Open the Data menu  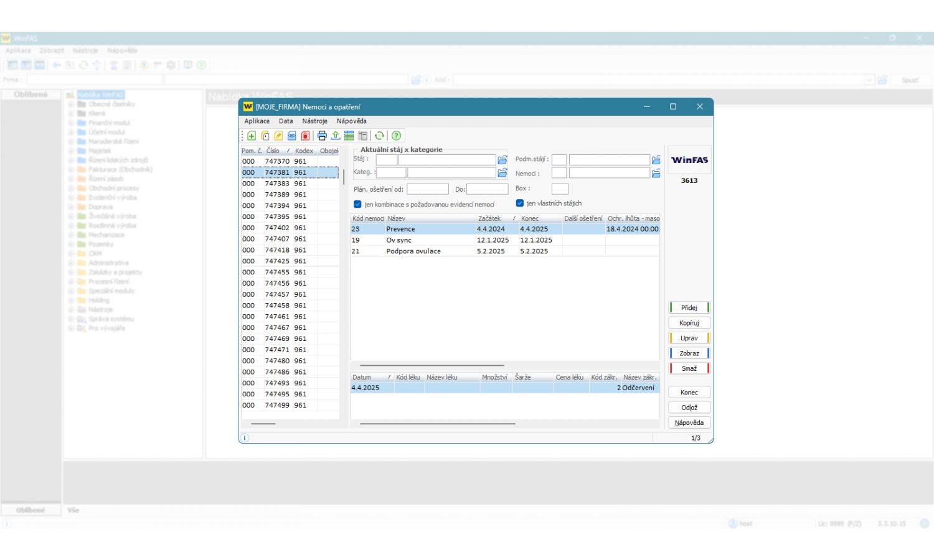coord(286,121)
